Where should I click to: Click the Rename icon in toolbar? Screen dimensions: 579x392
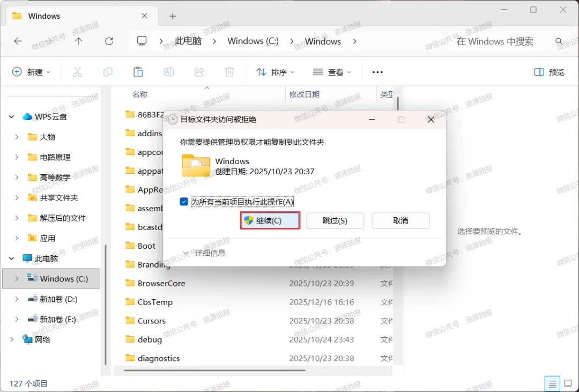[168, 72]
